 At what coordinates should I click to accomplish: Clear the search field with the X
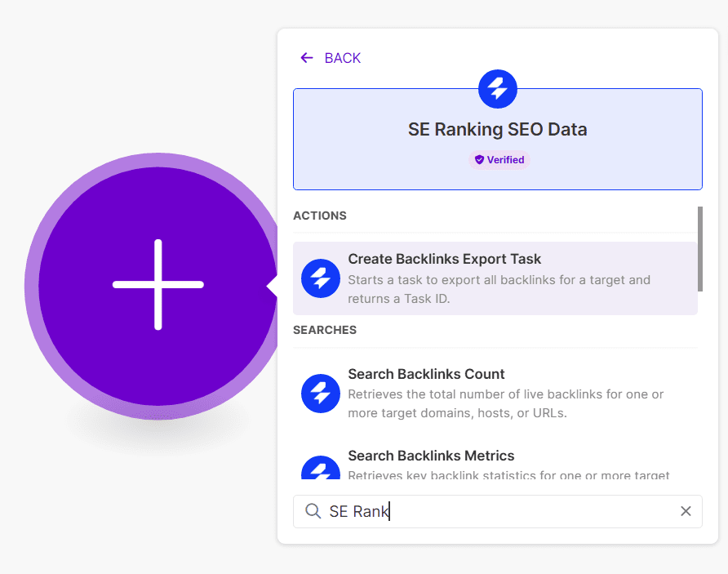[x=686, y=511]
